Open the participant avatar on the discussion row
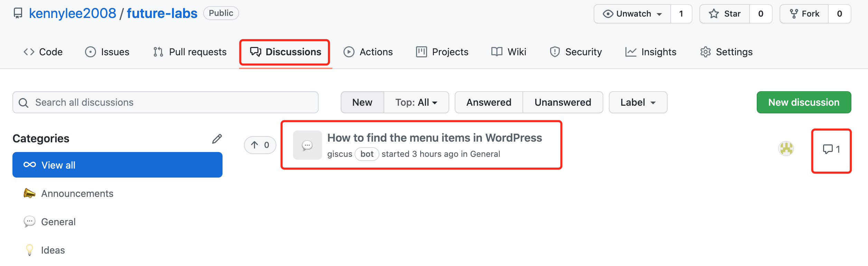 click(786, 149)
